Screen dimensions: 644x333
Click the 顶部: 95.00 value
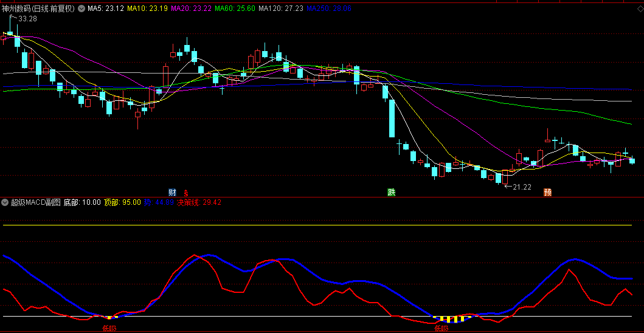(122, 202)
